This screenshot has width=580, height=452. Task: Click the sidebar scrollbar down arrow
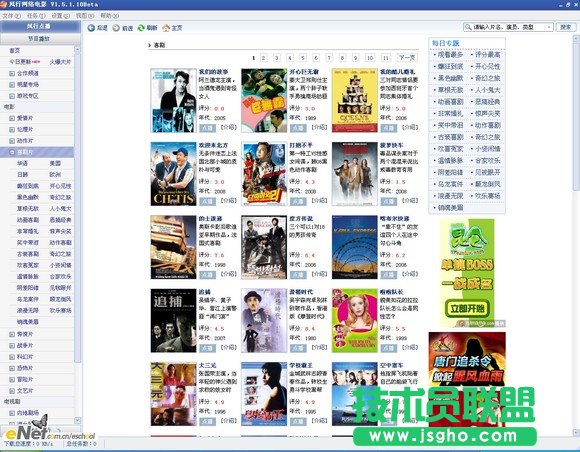coord(77,420)
